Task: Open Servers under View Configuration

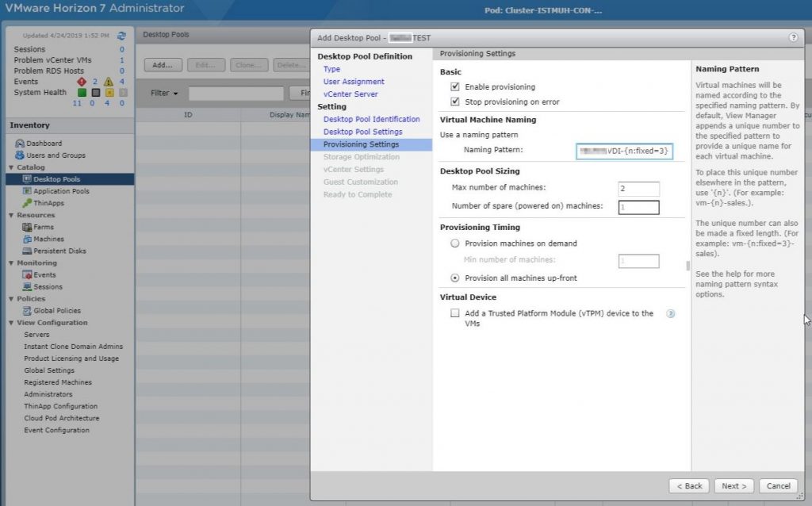Action: click(36, 335)
